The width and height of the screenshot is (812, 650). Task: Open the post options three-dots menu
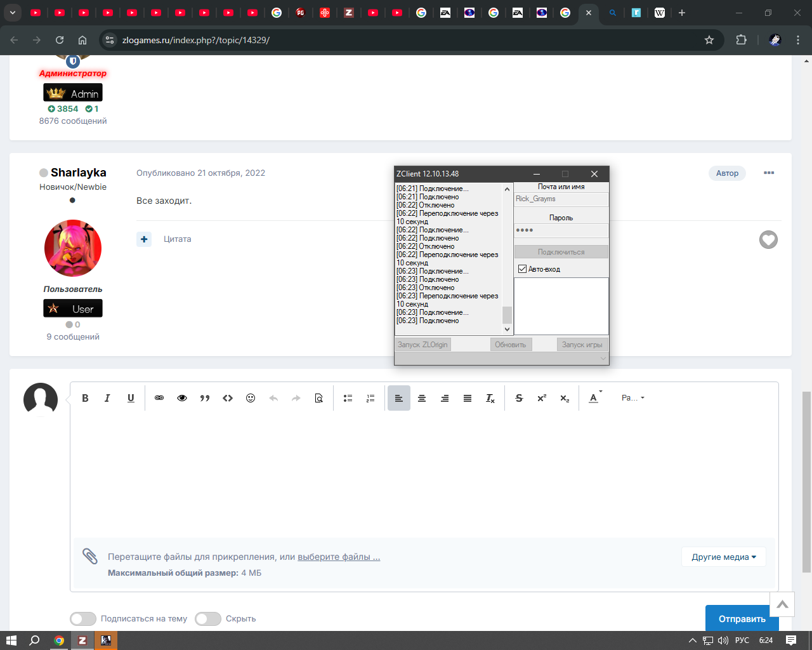[x=769, y=173]
